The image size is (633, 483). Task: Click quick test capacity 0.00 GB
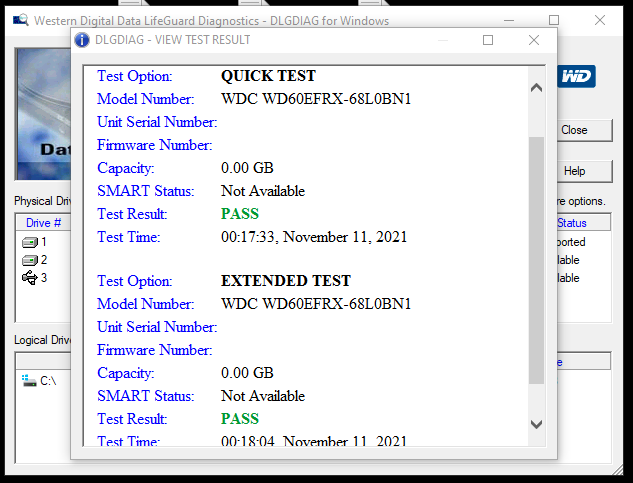[247, 168]
